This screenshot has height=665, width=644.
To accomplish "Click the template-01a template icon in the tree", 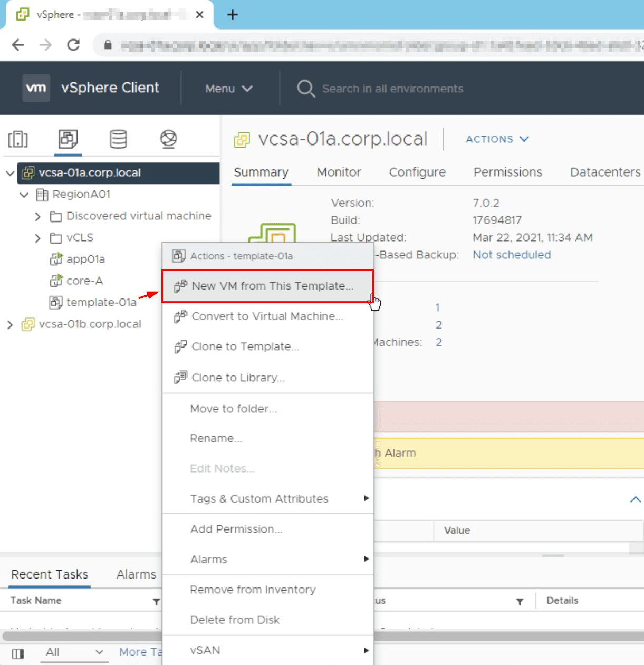I will click(x=56, y=302).
